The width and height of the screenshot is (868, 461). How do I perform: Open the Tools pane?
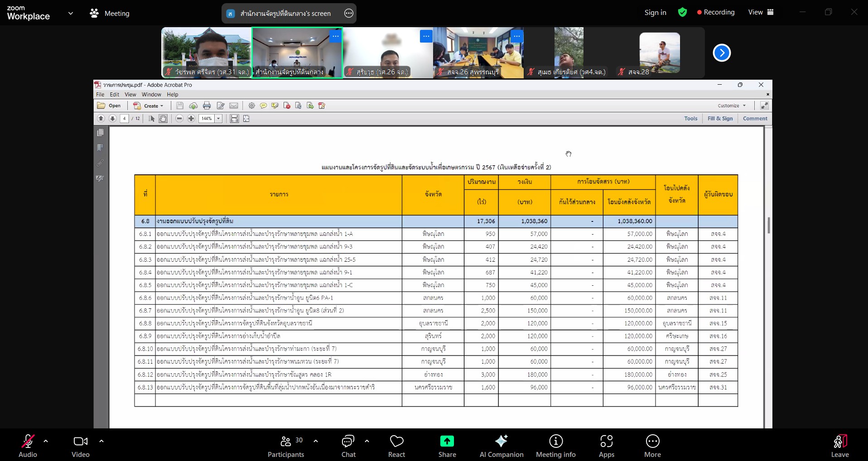[691, 118]
